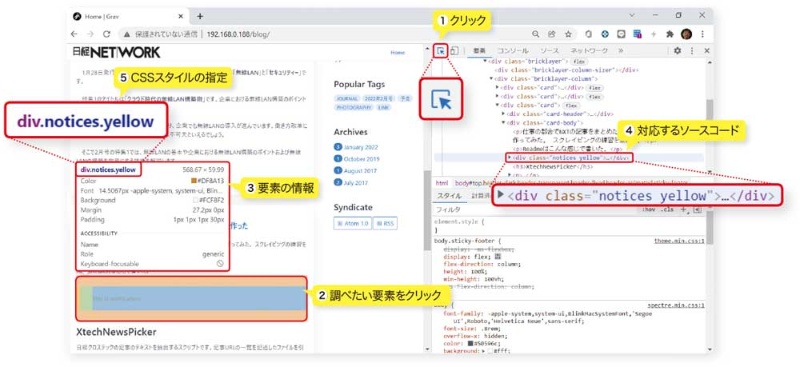Screen dimensions: 800x367
Task: Click the blue circular extension icon in toolbar
Action: tap(605, 34)
